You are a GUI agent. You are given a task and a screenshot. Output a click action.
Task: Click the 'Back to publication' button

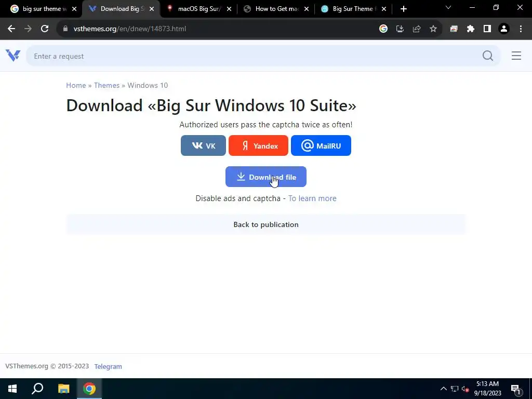266,224
